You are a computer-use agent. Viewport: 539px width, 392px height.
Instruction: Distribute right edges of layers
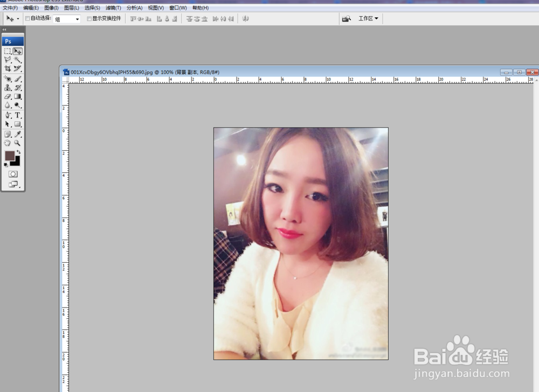(x=231, y=19)
